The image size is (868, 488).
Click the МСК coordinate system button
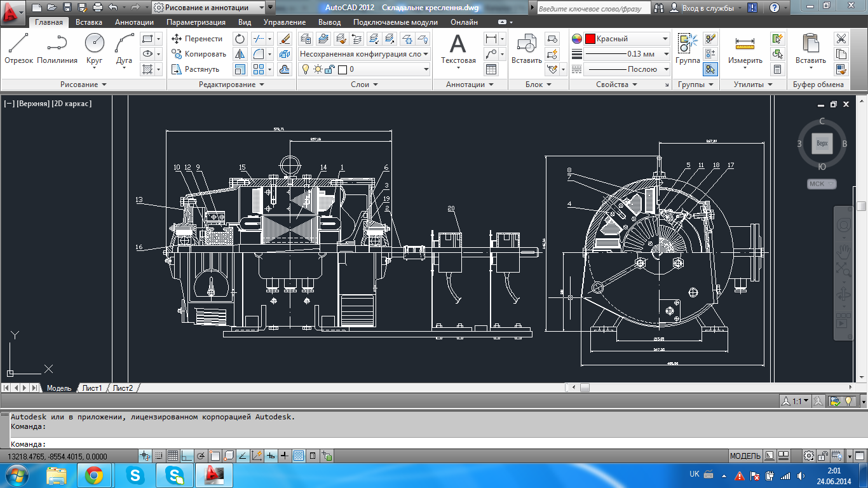coord(822,184)
